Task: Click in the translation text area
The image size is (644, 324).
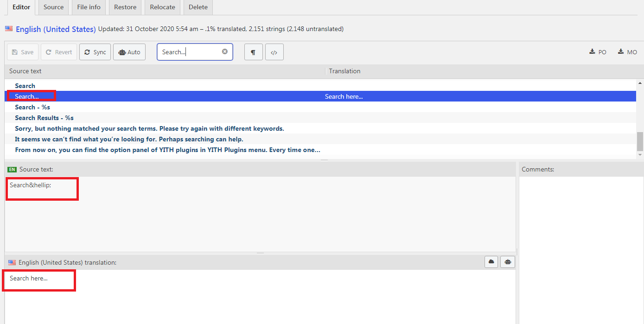Action: point(260,297)
